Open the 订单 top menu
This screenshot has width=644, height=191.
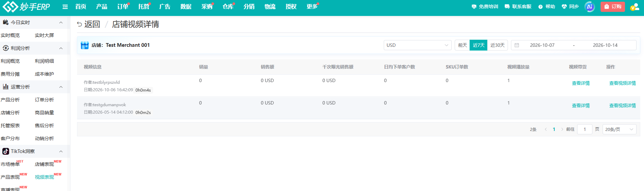pyautogui.click(x=123, y=7)
